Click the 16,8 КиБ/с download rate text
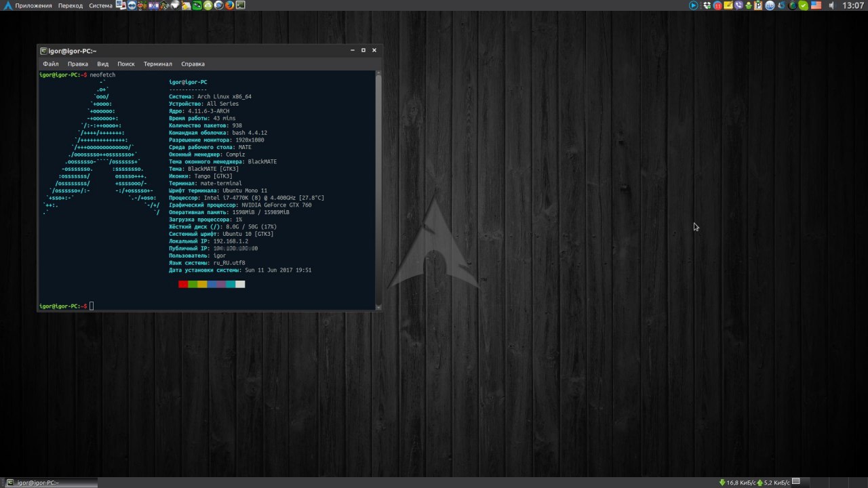Screen dimensions: 868x488 [741, 483]
